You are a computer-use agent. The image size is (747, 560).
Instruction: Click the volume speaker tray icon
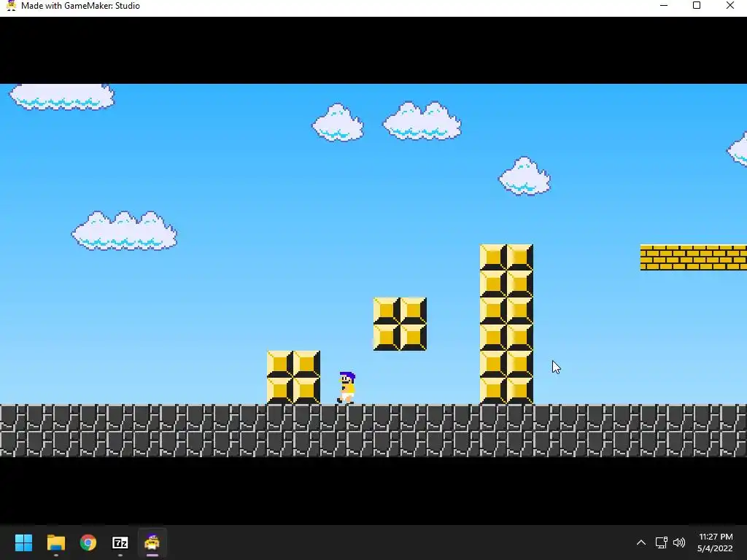pos(679,542)
